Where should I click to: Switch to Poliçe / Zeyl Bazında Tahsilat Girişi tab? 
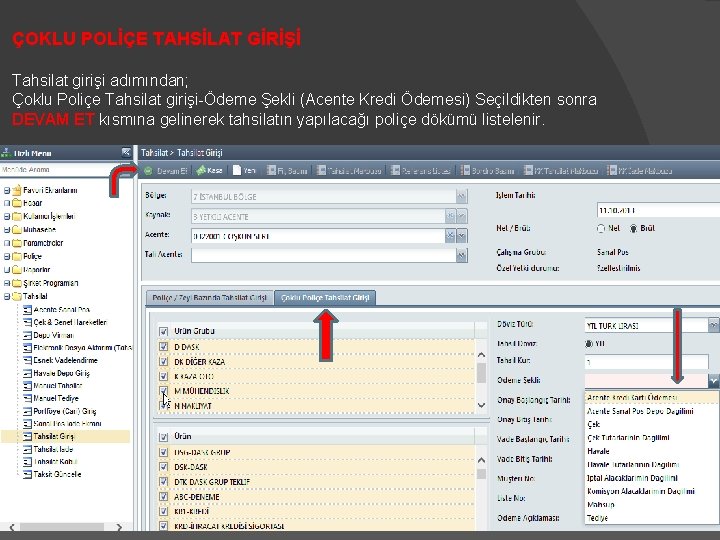[209, 298]
